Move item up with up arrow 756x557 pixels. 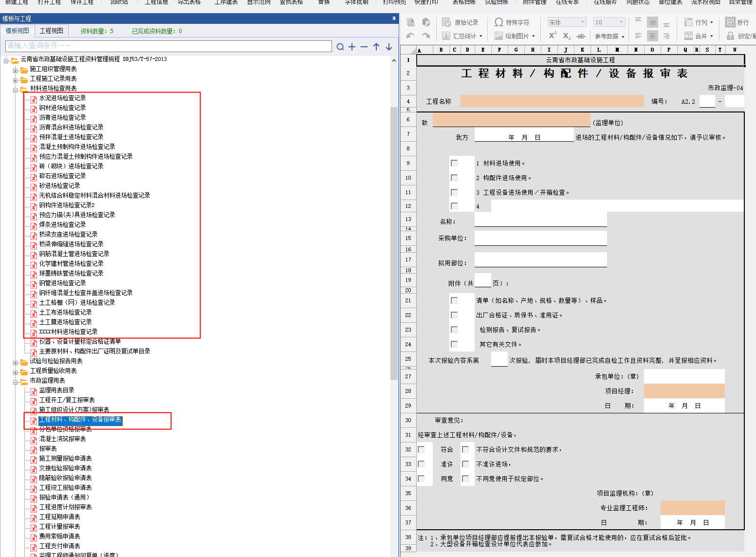[x=376, y=47]
